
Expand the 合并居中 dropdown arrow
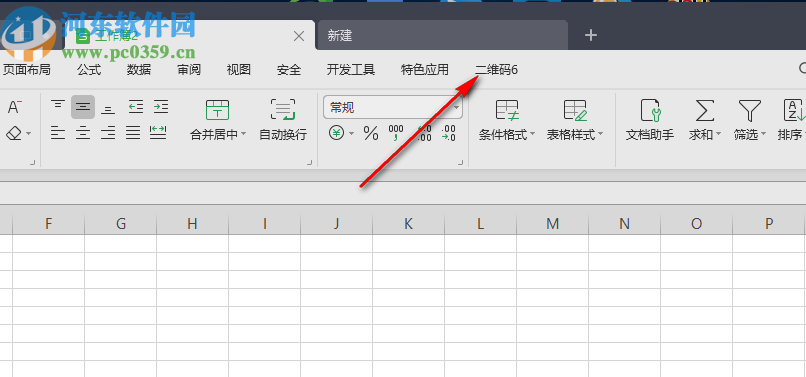pos(243,134)
